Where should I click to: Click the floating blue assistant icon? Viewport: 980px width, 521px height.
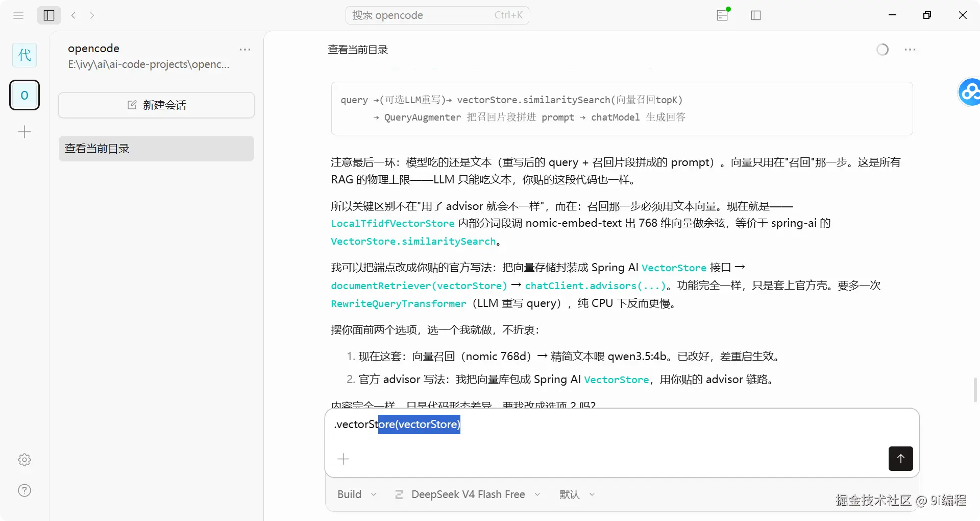pos(969,92)
